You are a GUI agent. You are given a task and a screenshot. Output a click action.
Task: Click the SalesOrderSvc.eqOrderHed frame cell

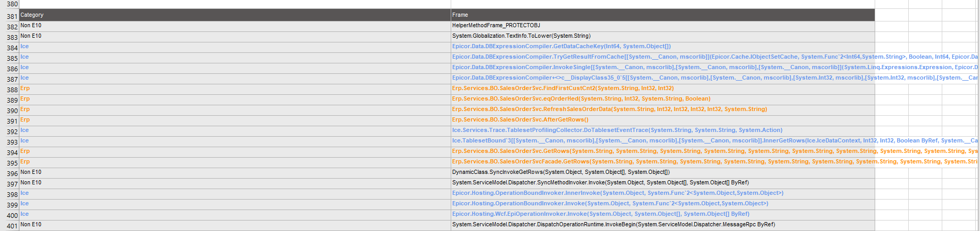click(x=662, y=99)
